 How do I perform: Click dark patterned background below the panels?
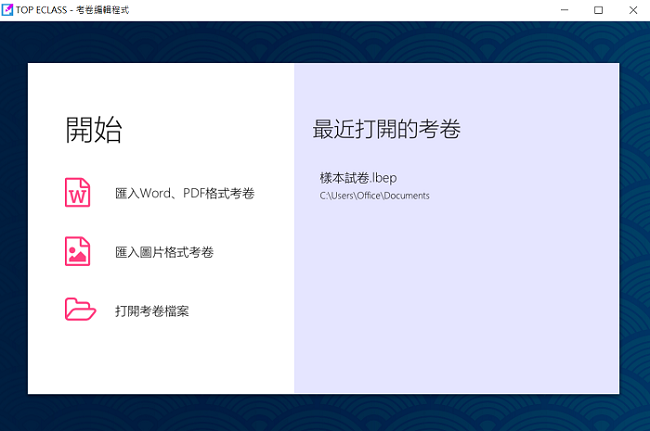tap(325, 412)
